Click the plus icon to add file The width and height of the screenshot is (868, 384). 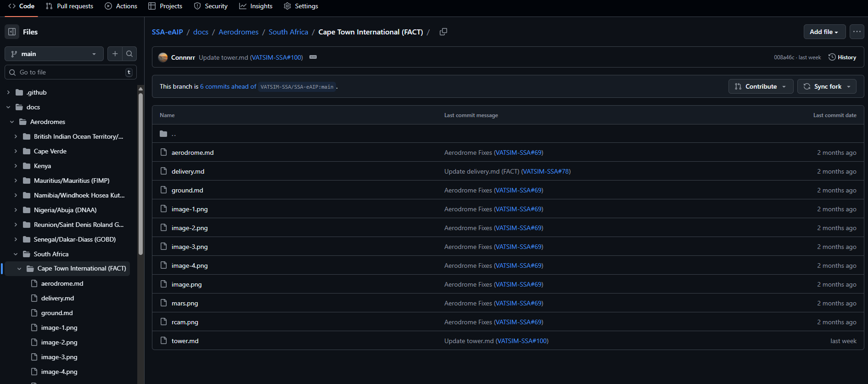[115, 54]
